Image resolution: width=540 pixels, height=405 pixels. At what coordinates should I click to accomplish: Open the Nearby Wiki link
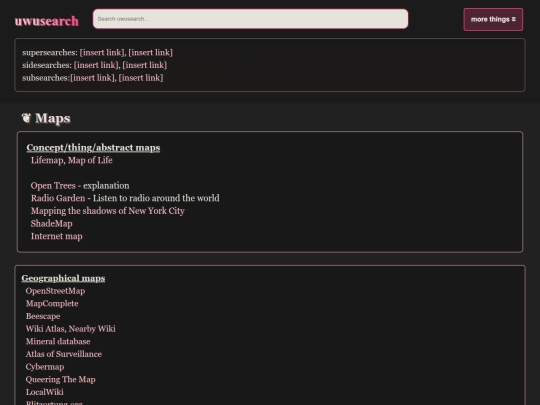click(92, 329)
